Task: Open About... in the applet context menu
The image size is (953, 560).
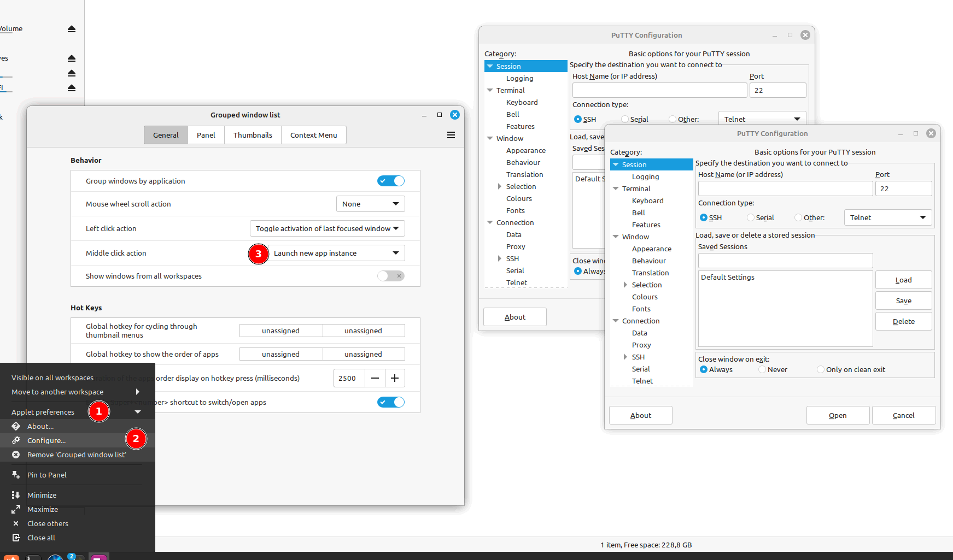Action: 78,426
